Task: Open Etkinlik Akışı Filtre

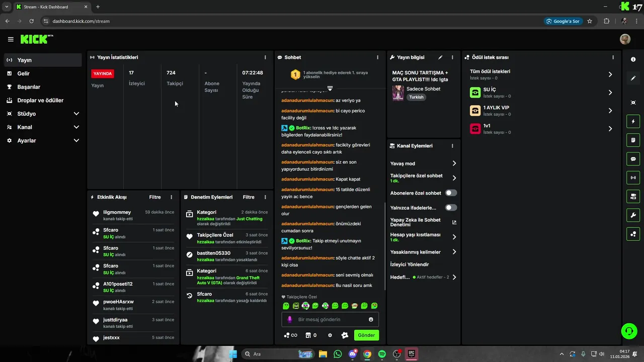Action: click(155, 197)
